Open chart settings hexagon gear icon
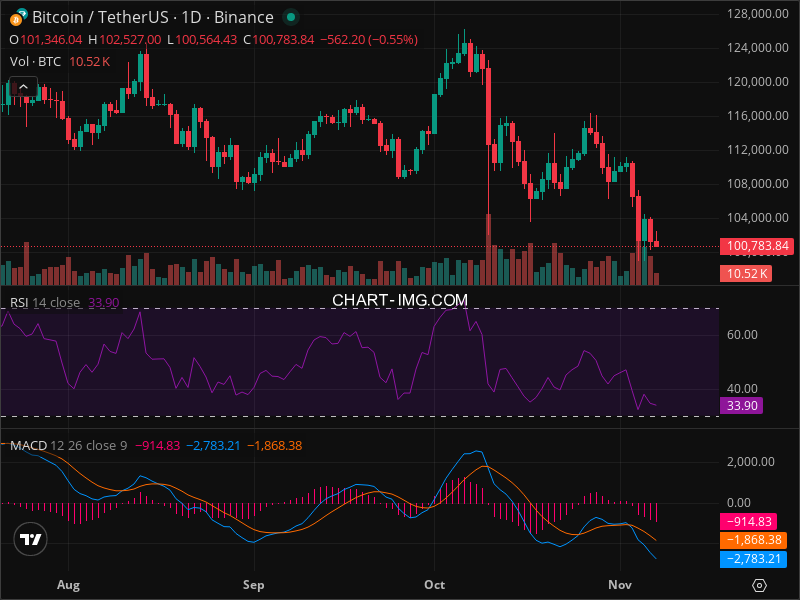This screenshot has height=600, width=800. tap(759, 585)
